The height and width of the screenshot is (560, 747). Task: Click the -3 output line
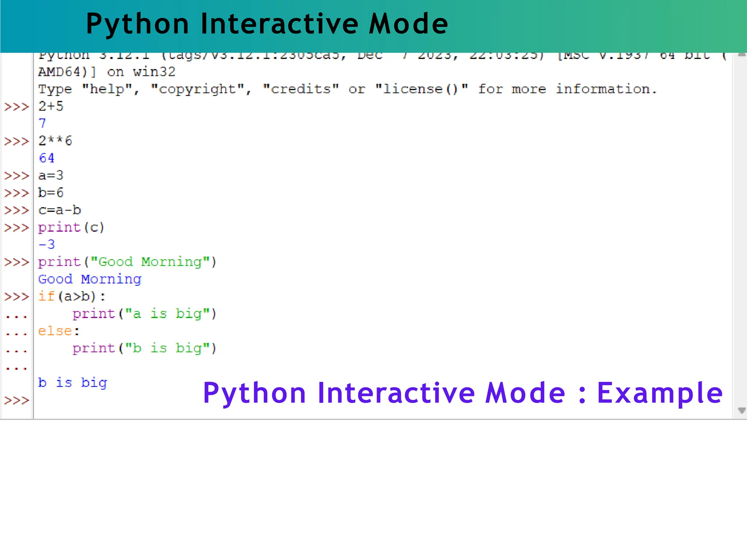tap(47, 244)
